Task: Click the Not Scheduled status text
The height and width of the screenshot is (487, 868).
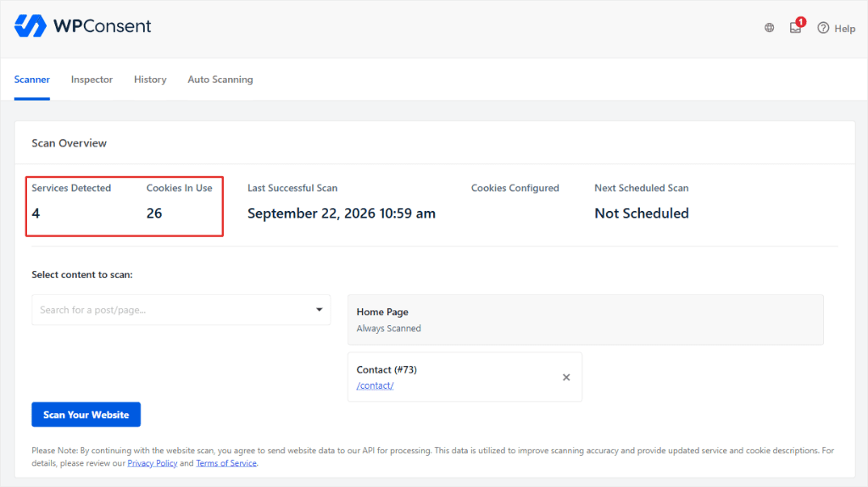Action: (x=642, y=213)
